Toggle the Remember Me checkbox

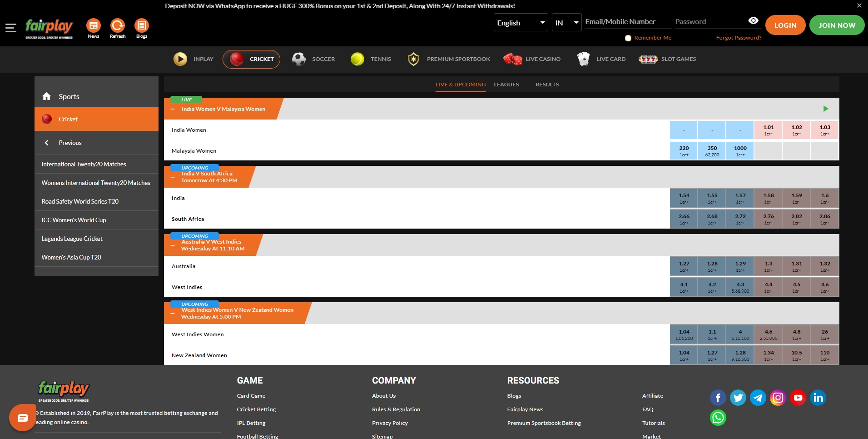(x=628, y=38)
